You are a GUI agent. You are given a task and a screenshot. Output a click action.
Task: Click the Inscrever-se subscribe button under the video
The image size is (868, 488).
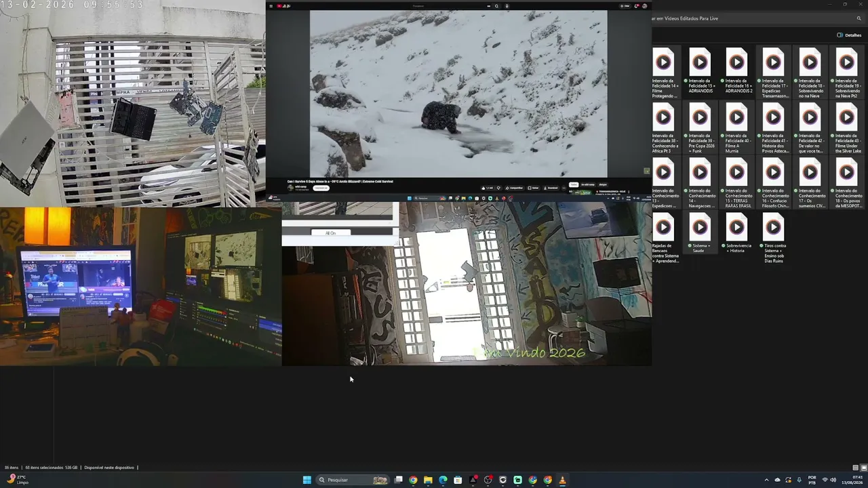point(321,188)
